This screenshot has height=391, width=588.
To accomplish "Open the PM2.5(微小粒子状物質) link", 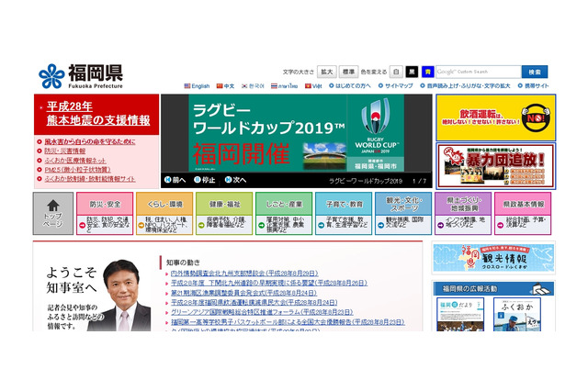I will [x=77, y=170].
